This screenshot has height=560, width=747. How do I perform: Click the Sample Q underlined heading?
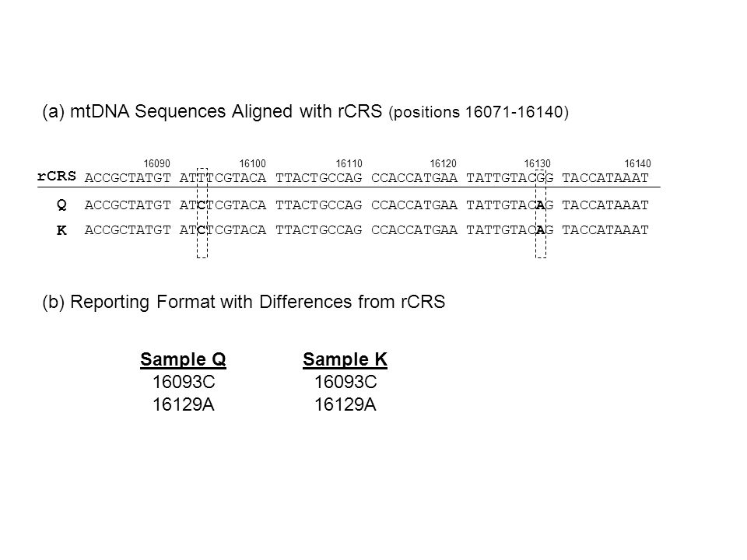183,359
